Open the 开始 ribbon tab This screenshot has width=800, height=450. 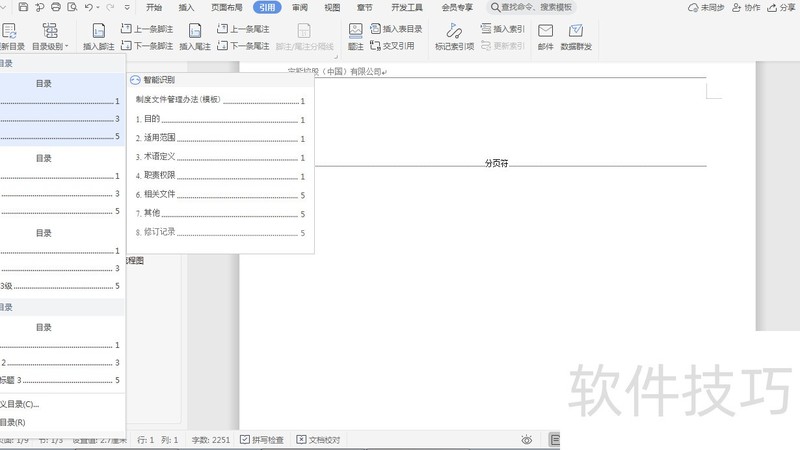[x=154, y=7]
